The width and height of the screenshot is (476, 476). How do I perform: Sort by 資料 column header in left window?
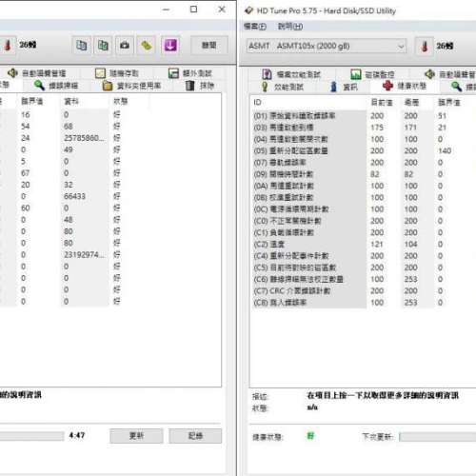71,101
